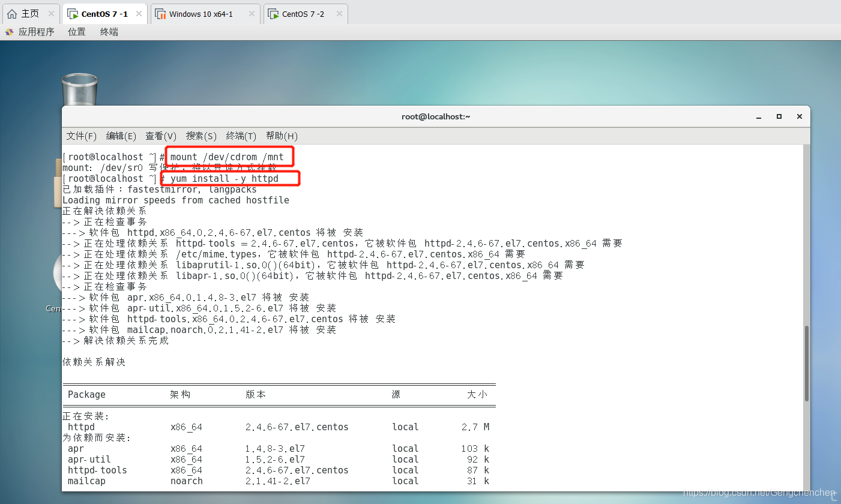
Task: Click the 依赖关系解决 line
Action: (94, 362)
